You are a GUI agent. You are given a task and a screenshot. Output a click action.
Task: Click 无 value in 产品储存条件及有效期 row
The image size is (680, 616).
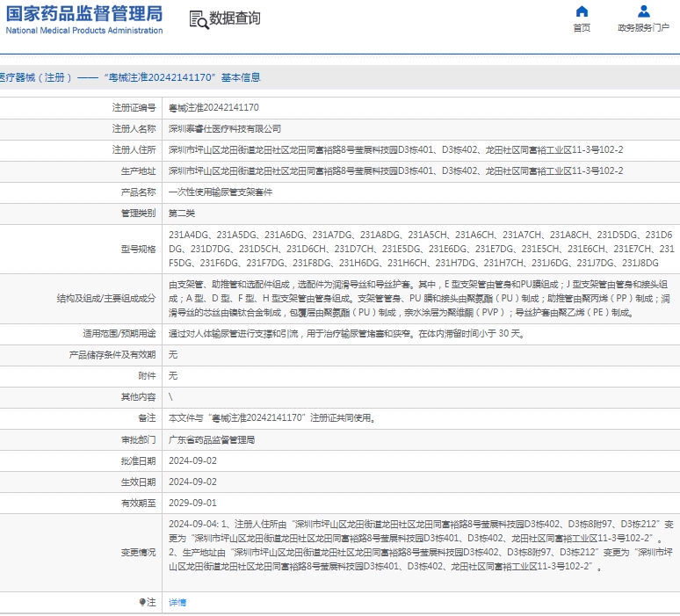tap(173, 355)
